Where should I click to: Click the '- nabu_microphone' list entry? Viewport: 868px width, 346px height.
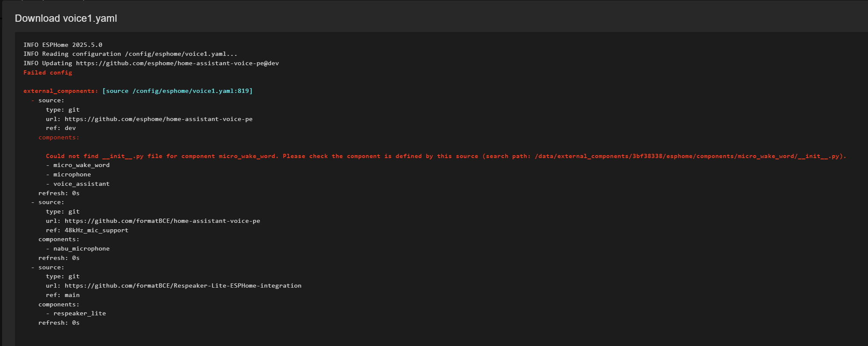[78, 249]
